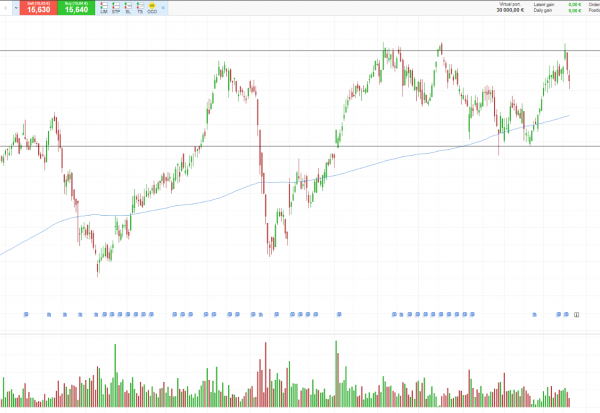Click the red Sell 15,630 button
The image size is (600, 413).
point(38,8)
